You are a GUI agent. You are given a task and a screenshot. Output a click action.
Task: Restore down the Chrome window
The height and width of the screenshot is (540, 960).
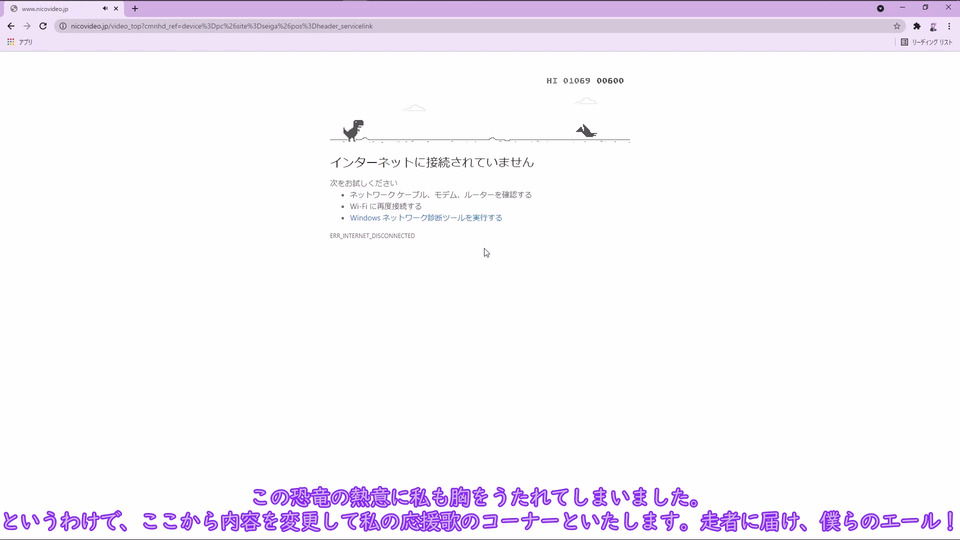click(x=925, y=8)
